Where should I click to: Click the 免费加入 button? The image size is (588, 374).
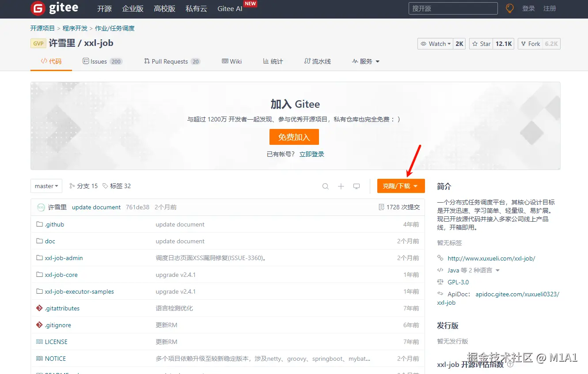pyautogui.click(x=294, y=137)
